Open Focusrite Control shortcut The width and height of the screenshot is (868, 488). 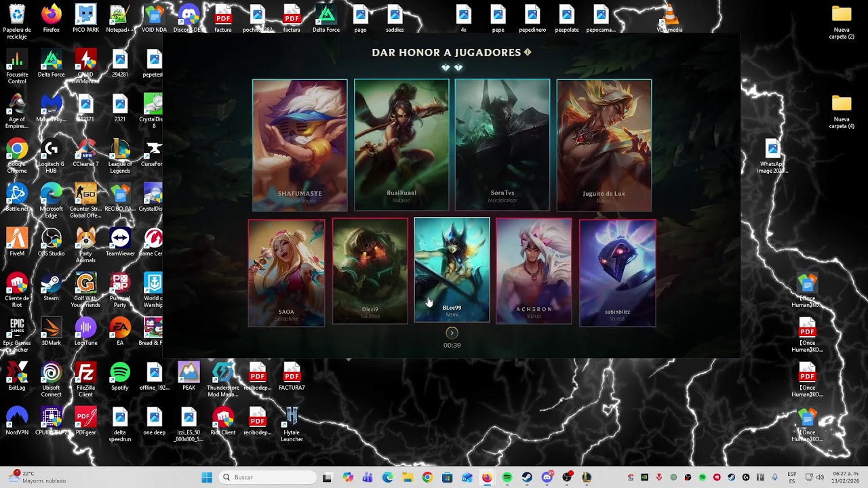[17, 66]
